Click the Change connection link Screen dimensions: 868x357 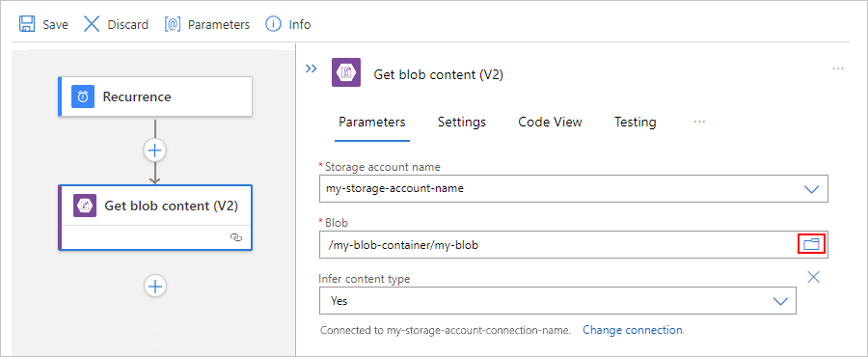[x=633, y=330]
